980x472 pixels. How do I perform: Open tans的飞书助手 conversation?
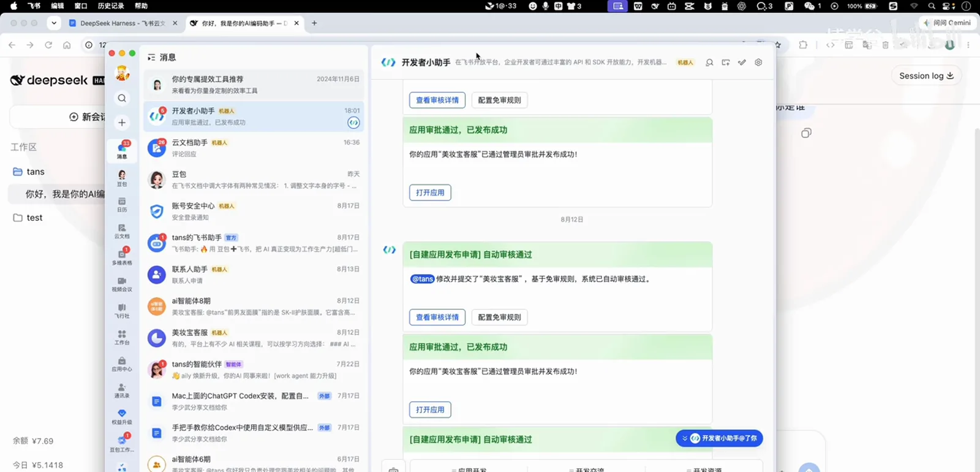tap(254, 243)
